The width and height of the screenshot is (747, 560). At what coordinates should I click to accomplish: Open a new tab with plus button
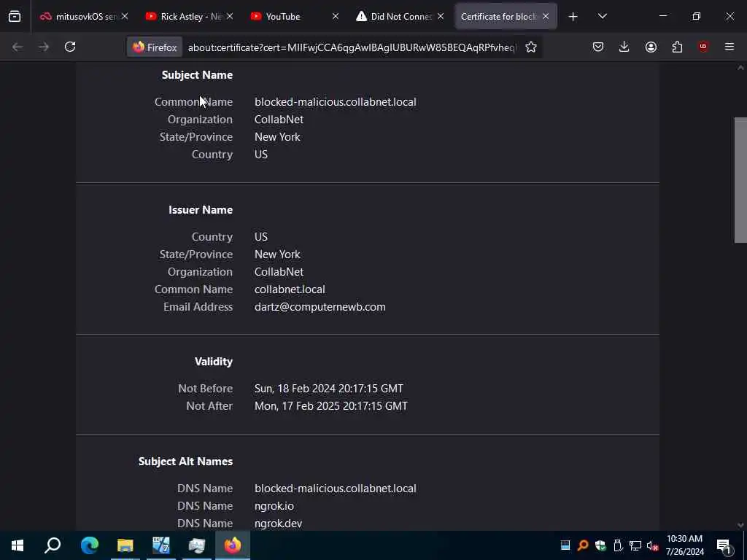point(573,17)
